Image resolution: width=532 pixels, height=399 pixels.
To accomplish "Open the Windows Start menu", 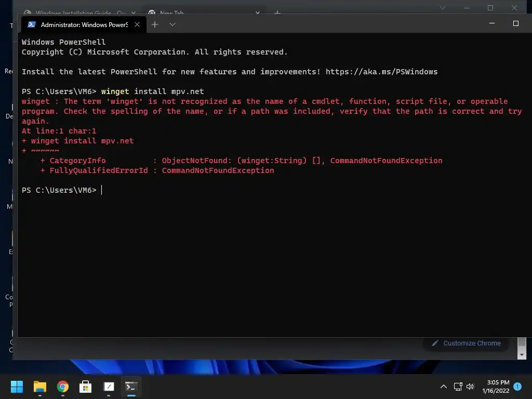I will pyautogui.click(x=17, y=387).
